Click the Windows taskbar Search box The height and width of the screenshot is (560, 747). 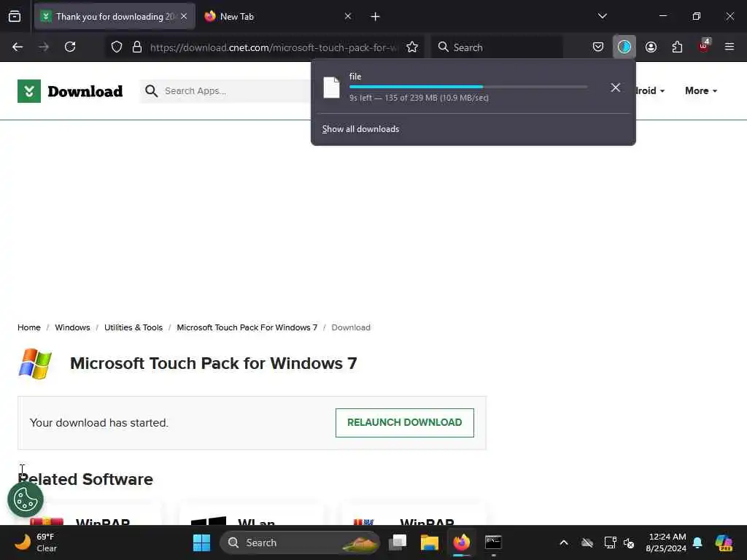(299, 542)
